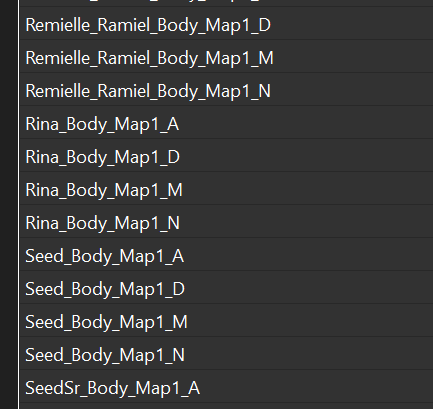Highlight the Remielle Ramiel diffuse map row
433x409 pixels.
[227, 23]
